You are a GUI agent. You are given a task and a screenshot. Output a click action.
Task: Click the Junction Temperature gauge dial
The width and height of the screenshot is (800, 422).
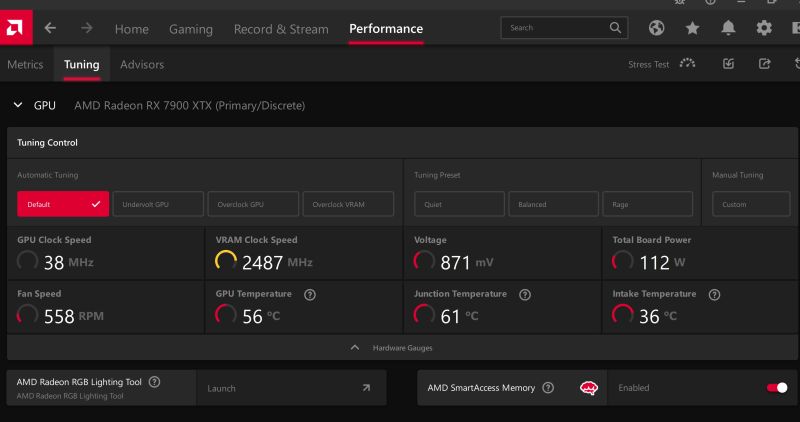click(x=424, y=315)
